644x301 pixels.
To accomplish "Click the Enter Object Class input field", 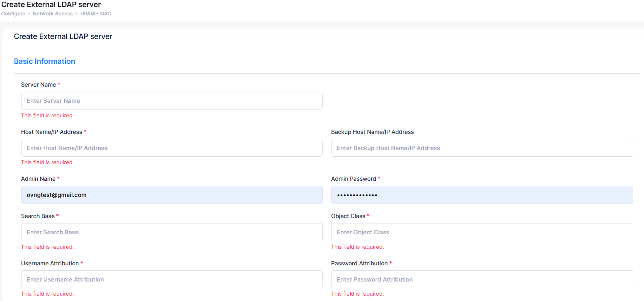I will (x=482, y=232).
